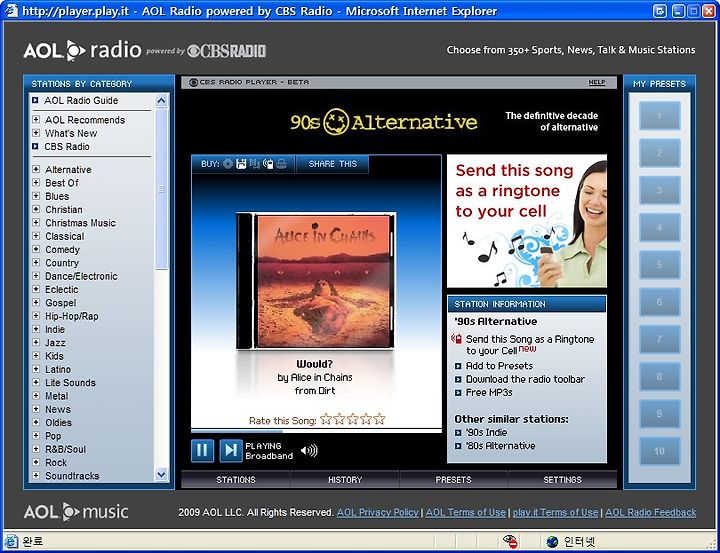Click the AOL Radio logo
Viewport: 720px width, 553px height.
83,50
